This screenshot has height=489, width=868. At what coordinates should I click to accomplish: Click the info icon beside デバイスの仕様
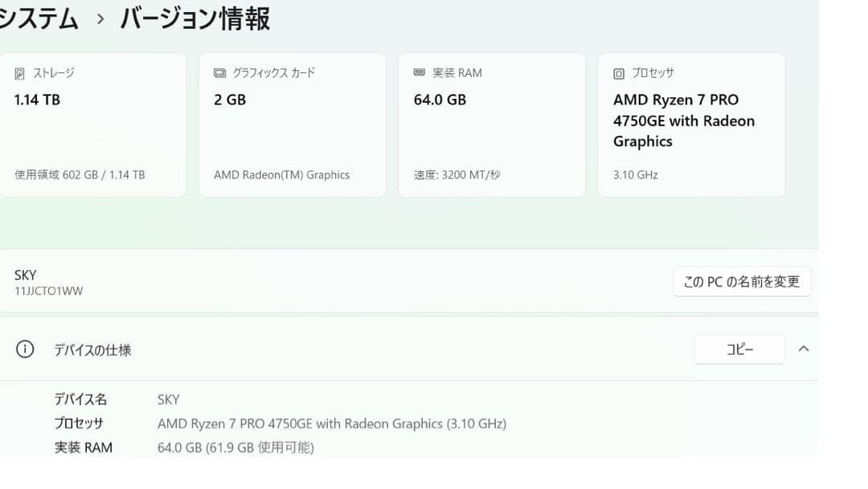click(x=24, y=349)
